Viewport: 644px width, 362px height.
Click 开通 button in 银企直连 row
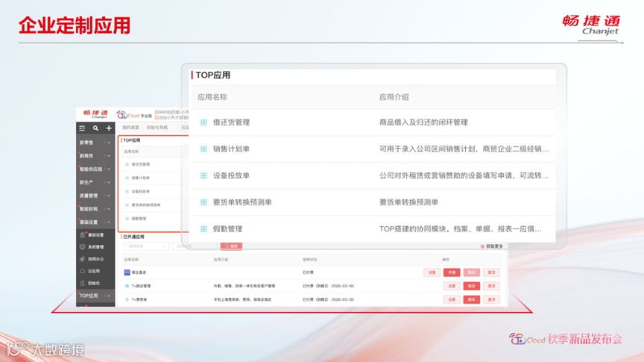[452, 272]
